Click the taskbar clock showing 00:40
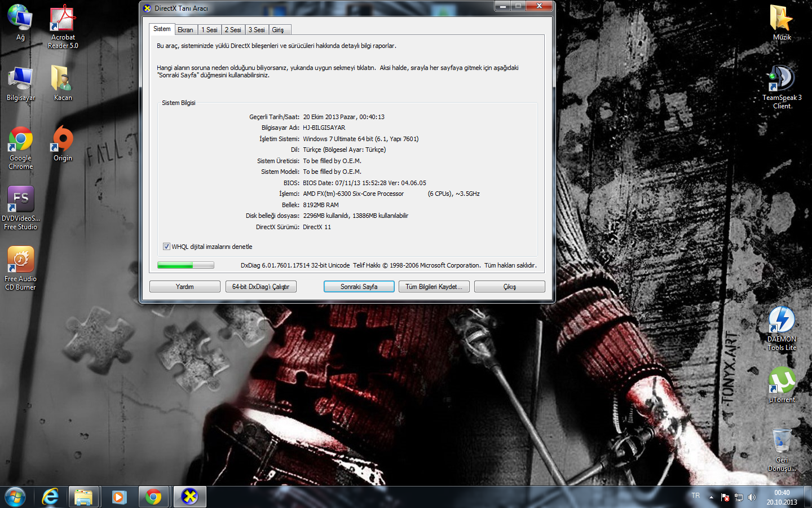 pos(782,497)
